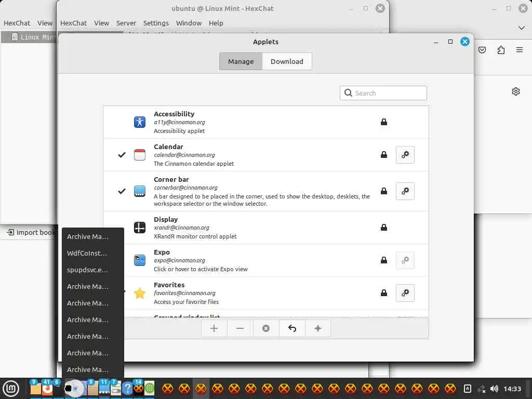
Task: Select spupdsvc.e... in the window list popup
Action: (x=92, y=270)
